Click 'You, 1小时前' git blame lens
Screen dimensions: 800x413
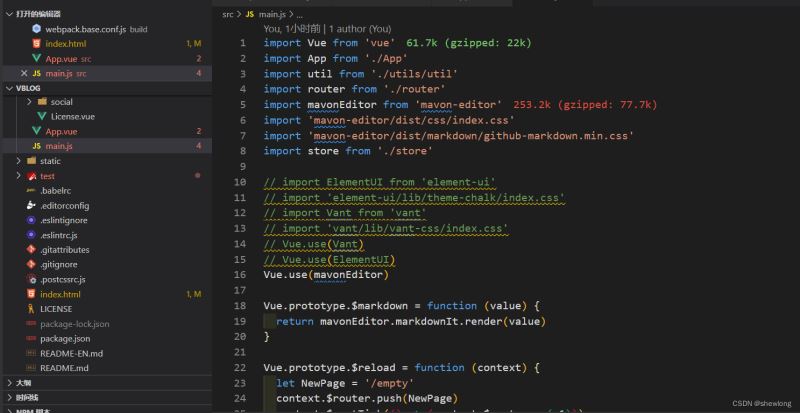tap(292, 29)
